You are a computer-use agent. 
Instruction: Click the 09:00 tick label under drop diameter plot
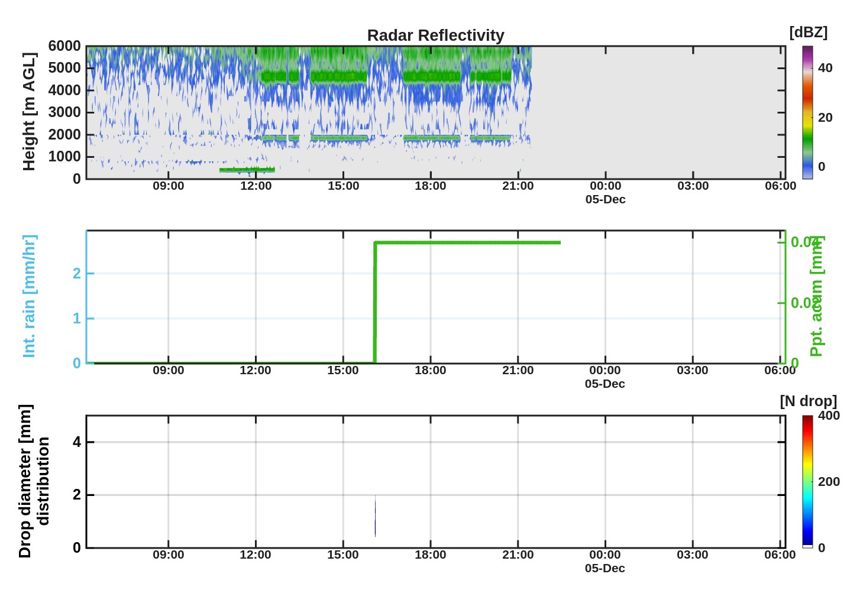pos(168,555)
